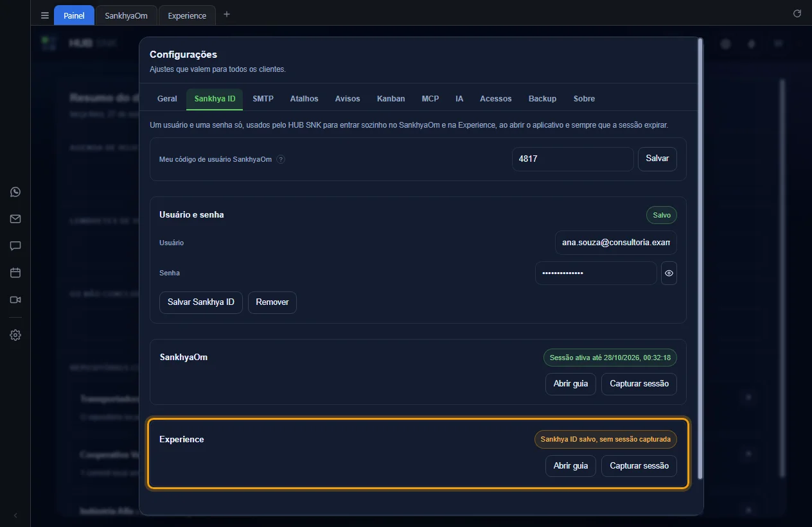
Task: Click the Meu código de usuário SankhyaOm label
Action: pyautogui.click(x=215, y=159)
